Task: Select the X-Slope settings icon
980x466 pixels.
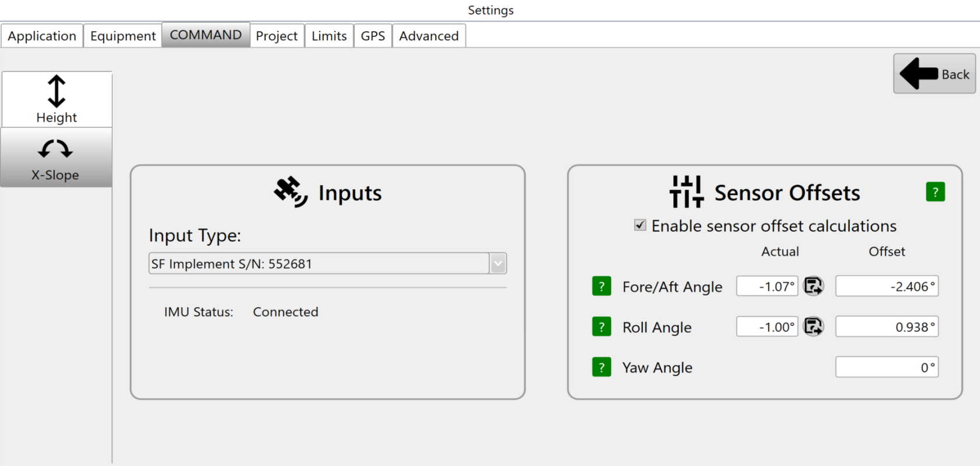Action: 55,158
